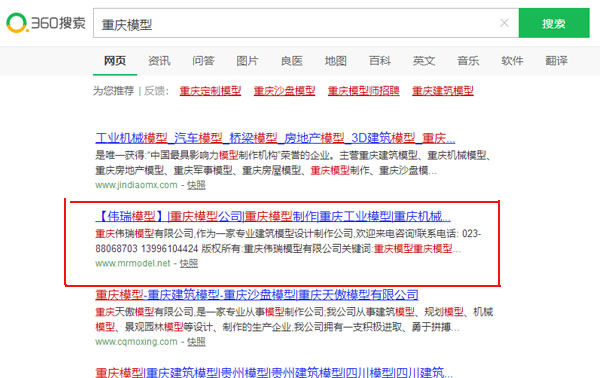Open suggested search 重庆定制模型
The image size is (600, 378).
pyautogui.click(x=210, y=91)
